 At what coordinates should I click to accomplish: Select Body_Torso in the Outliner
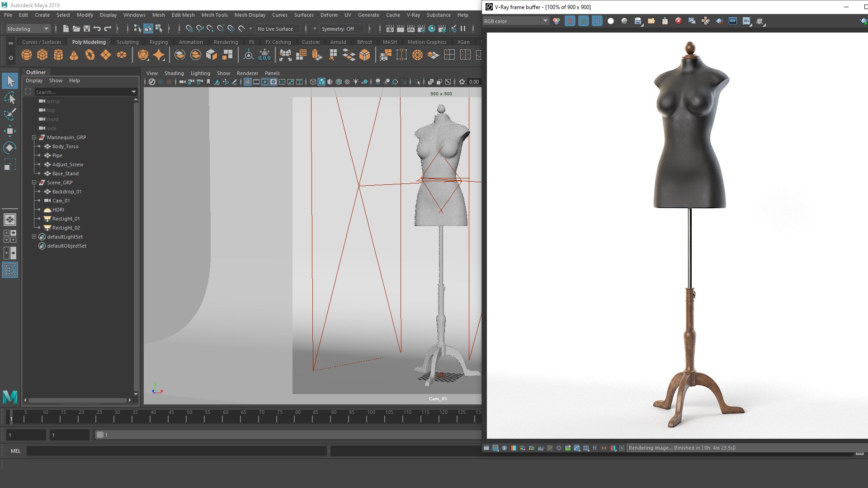pos(66,146)
